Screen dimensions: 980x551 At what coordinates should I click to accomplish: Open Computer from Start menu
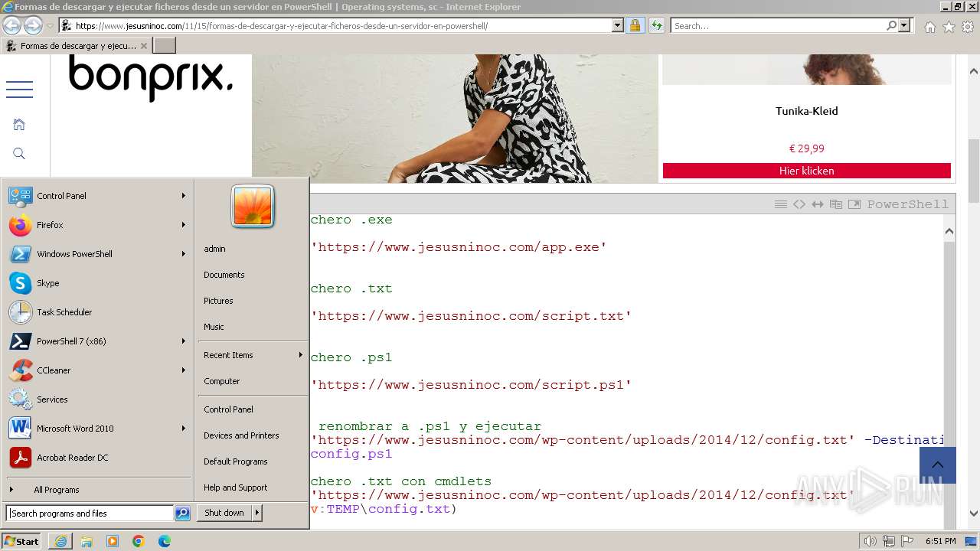tap(221, 381)
